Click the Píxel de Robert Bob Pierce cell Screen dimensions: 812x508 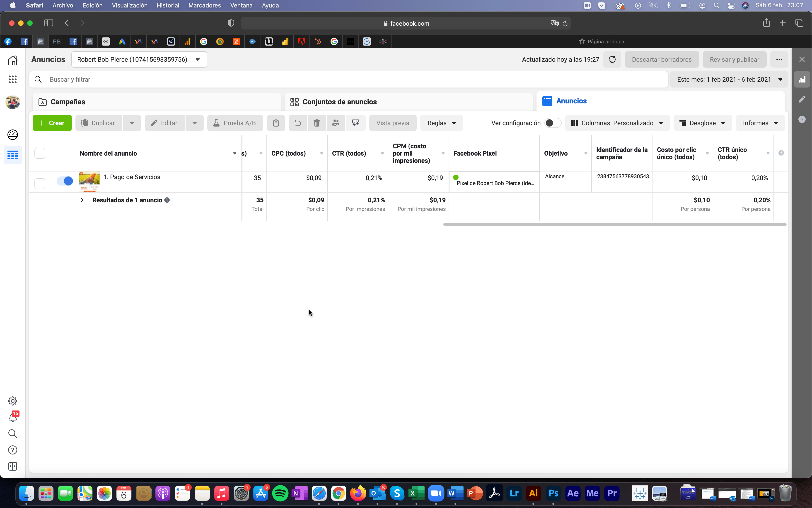point(494,182)
